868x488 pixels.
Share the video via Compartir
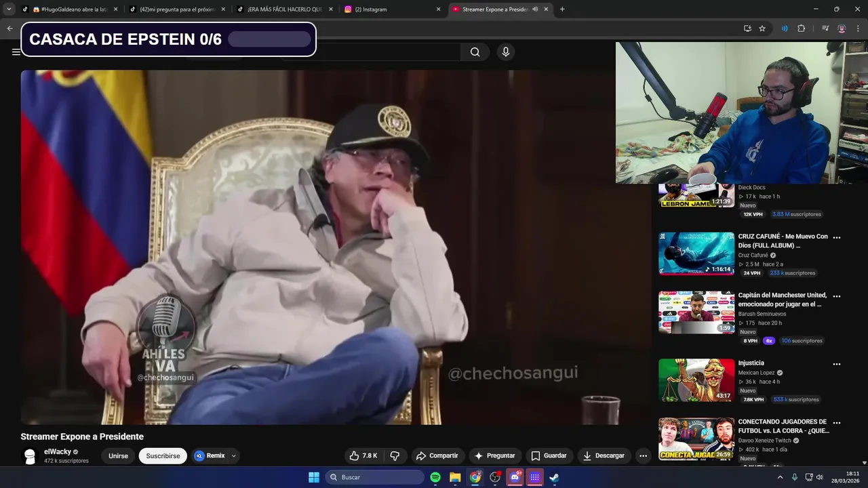coord(437,455)
